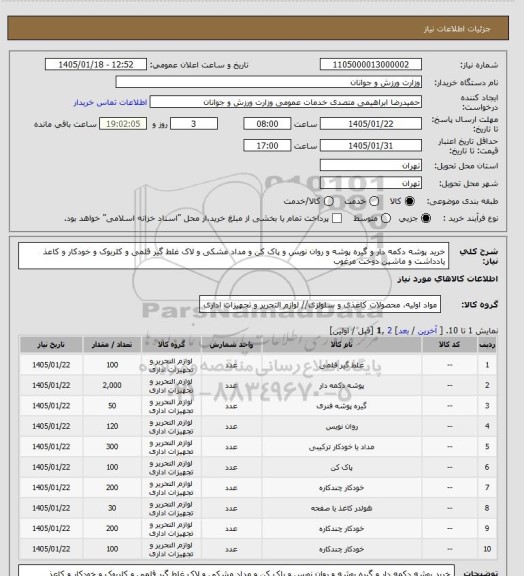Toggle the اسناد خزانه اسلامی payment checkbox
The width and height of the screenshot is (524, 576).
(x=337, y=218)
